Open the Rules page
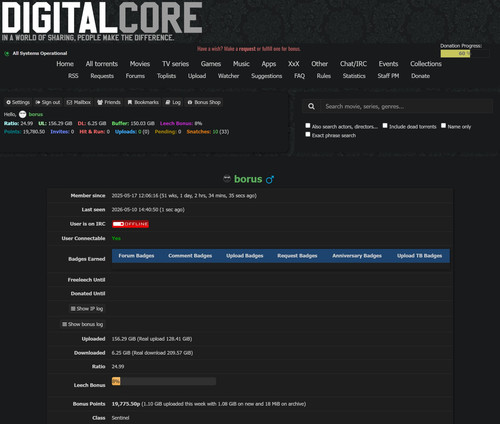500x424 pixels. click(x=324, y=76)
